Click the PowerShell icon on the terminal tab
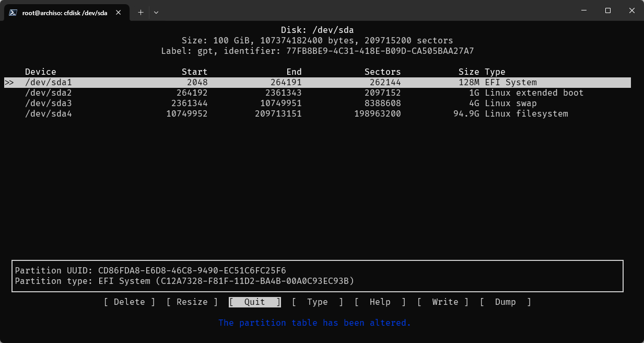This screenshot has width=644, height=343. click(13, 12)
